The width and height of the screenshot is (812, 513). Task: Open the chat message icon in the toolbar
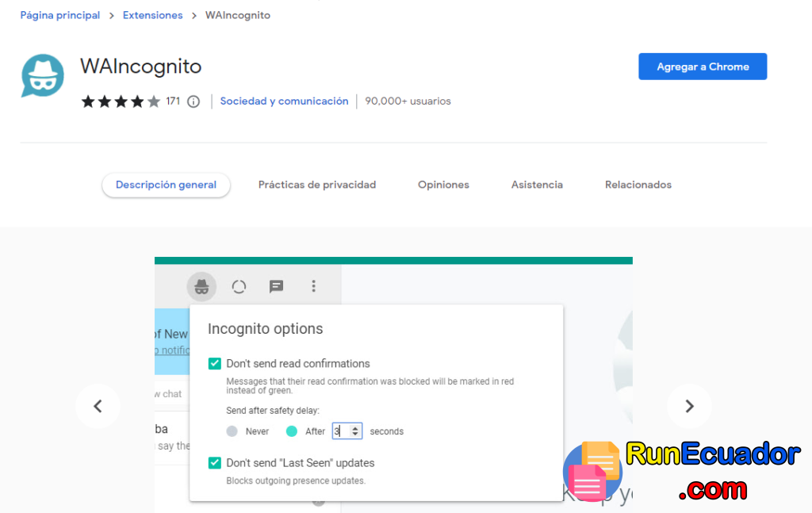pyautogui.click(x=276, y=286)
